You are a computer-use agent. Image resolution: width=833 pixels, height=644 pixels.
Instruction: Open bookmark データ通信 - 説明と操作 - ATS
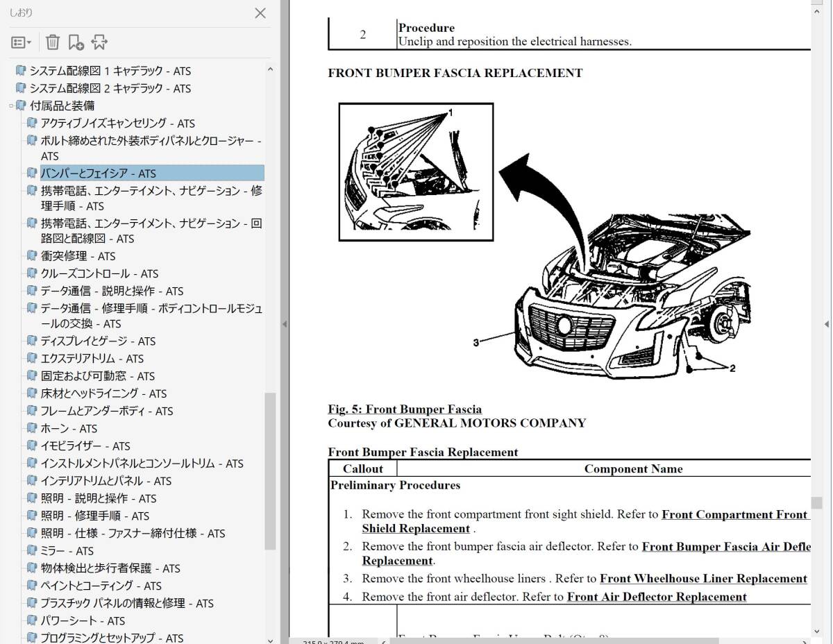click(112, 291)
